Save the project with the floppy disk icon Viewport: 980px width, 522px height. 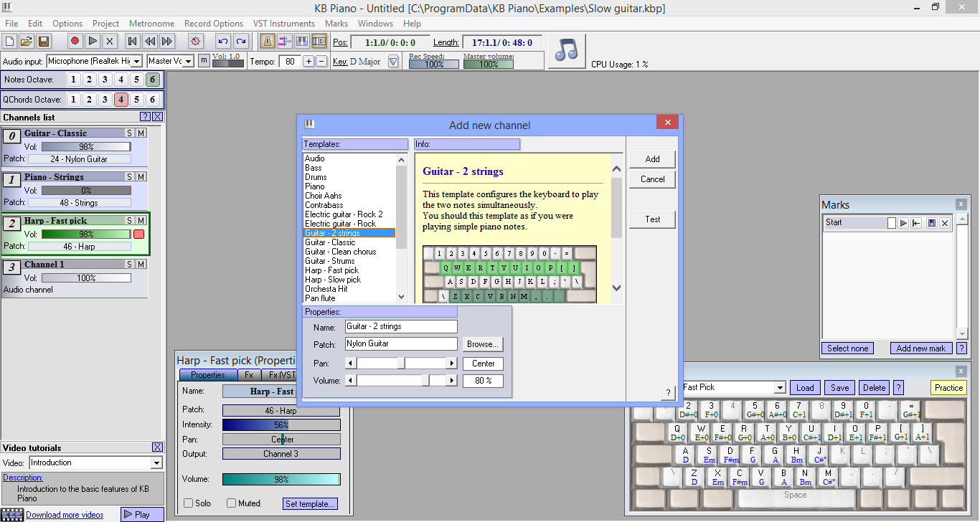coord(44,42)
